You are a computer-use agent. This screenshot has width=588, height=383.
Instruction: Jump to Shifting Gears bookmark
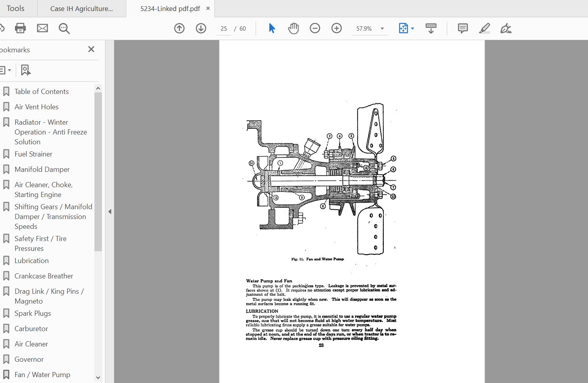click(x=53, y=216)
